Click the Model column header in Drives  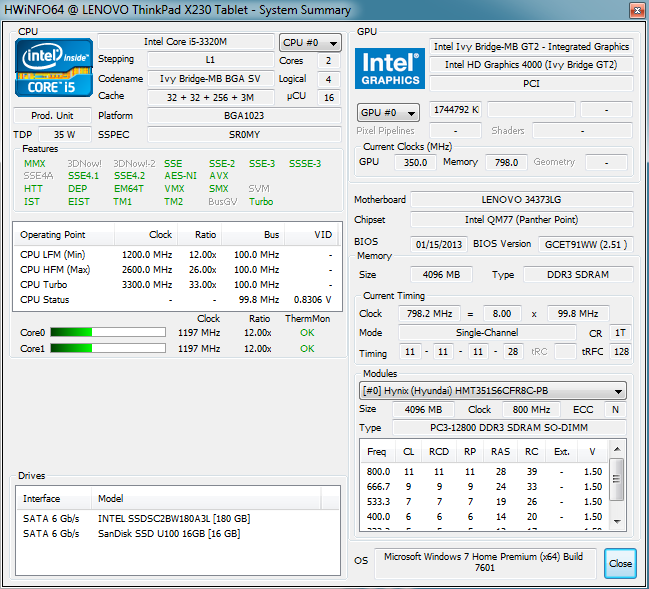[x=110, y=498]
